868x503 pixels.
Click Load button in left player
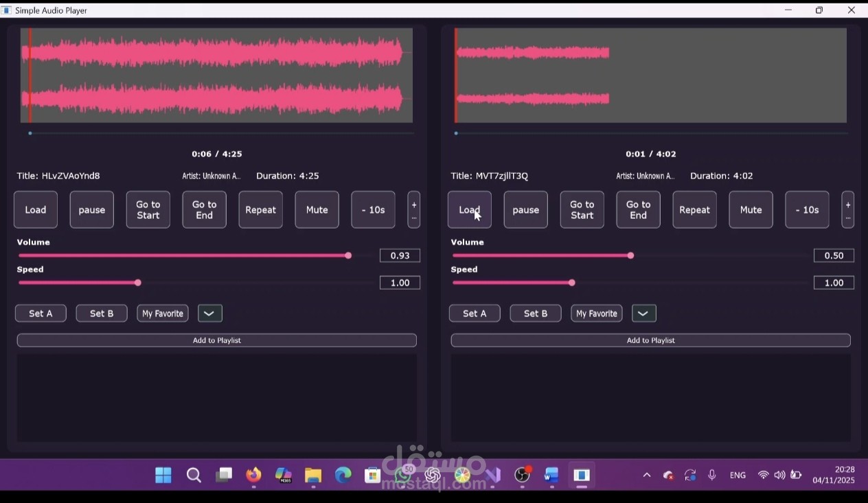pos(36,210)
